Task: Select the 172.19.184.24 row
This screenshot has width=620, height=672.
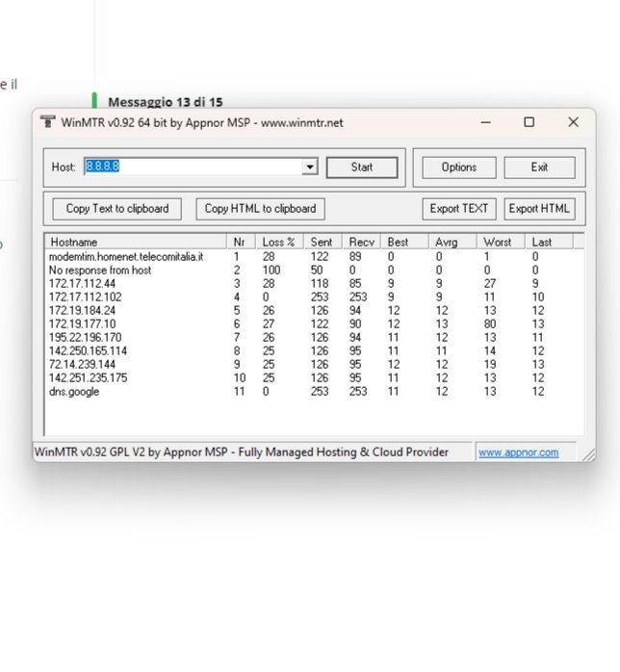Action: (x=314, y=311)
